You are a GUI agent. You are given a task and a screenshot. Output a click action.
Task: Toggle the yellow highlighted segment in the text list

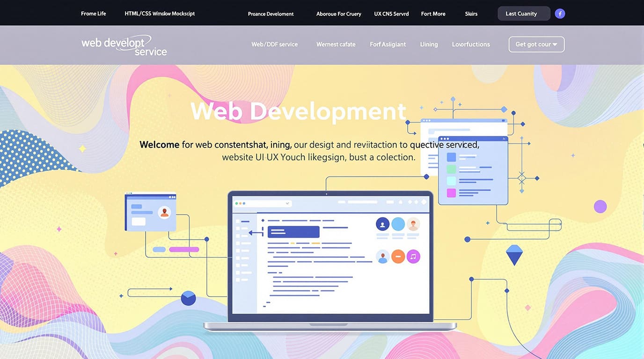pyautogui.click(x=315, y=243)
